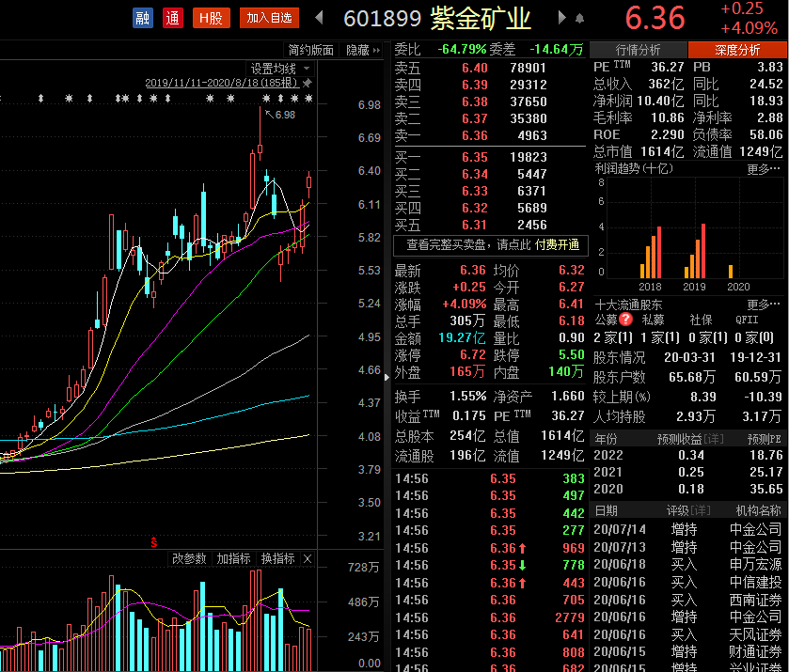Viewport: 789px width, 672px height.
Task: Open the 设置均线 dropdown
Action: (281, 69)
